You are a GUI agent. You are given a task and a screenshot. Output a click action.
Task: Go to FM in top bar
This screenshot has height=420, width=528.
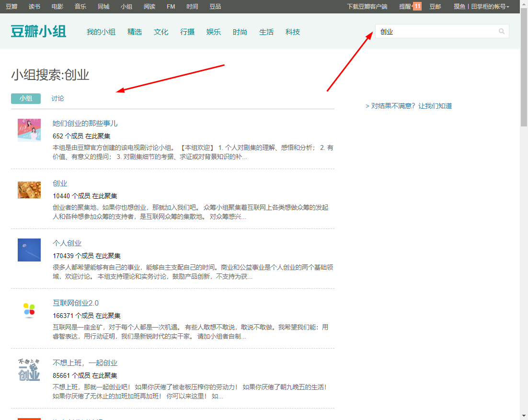[x=171, y=6]
